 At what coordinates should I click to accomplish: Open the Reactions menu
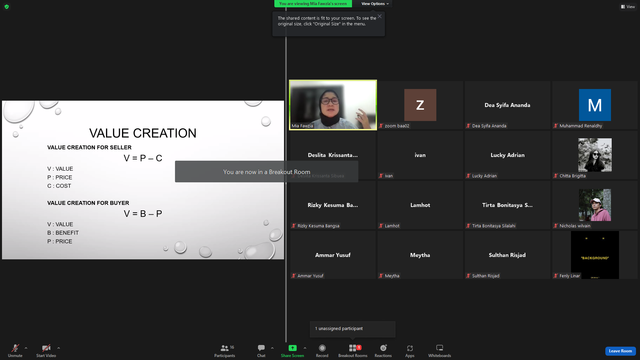tap(383, 350)
